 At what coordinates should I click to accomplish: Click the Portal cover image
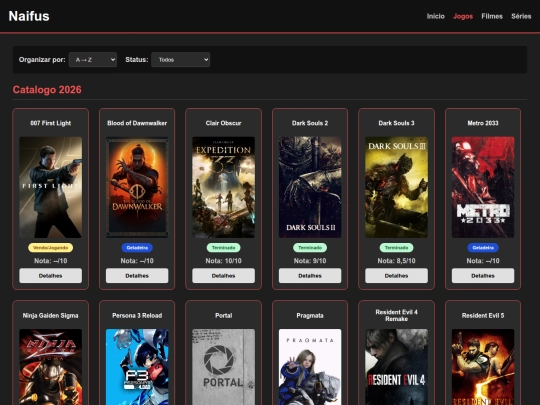[224, 367]
